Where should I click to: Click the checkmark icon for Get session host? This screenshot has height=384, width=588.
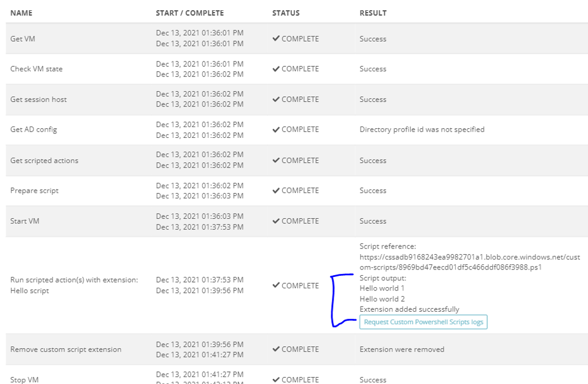tap(275, 99)
